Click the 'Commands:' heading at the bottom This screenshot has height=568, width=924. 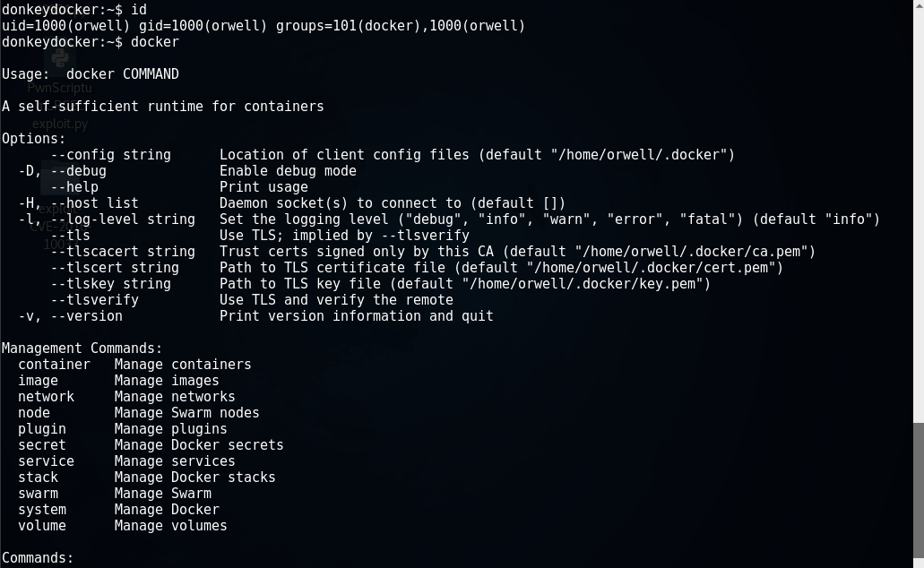[38, 557]
